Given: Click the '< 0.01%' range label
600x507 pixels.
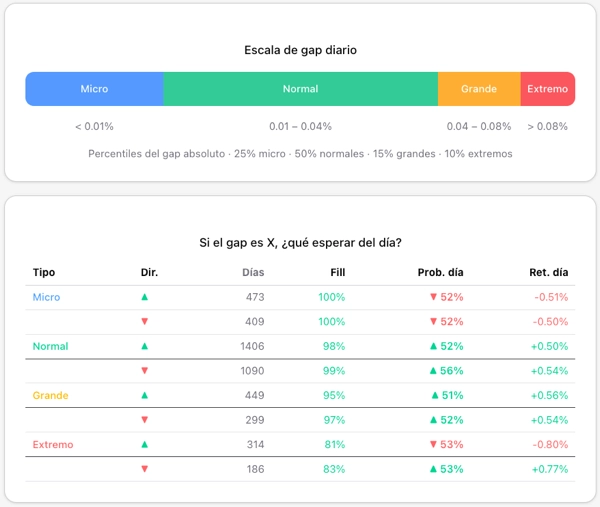Looking at the screenshot, I should coord(94,126).
